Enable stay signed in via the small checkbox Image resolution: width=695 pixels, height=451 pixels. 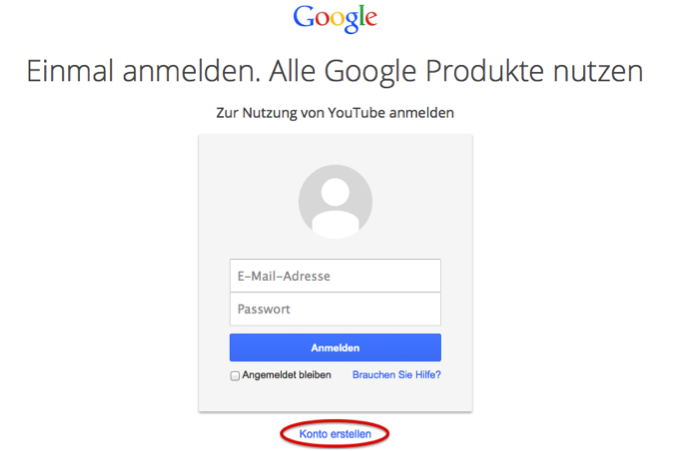[x=235, y=376]
